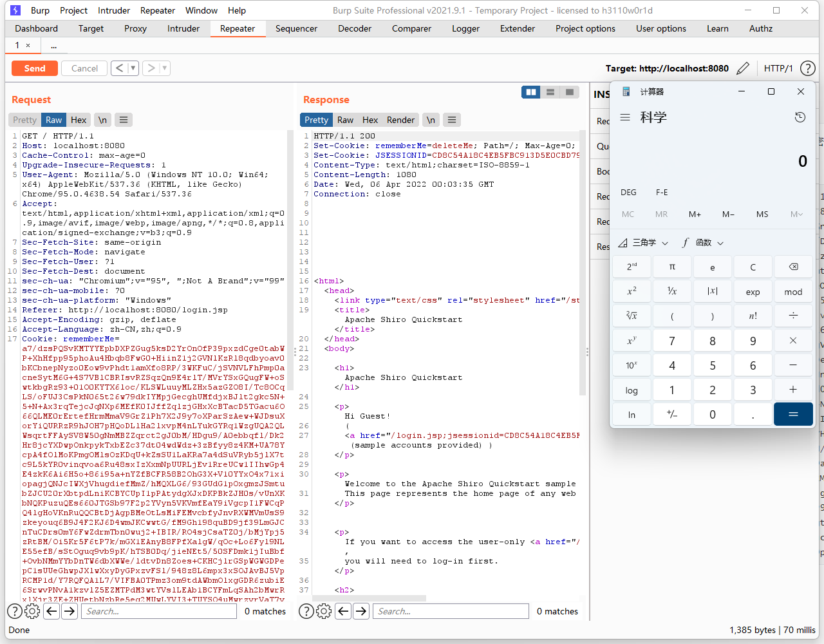Viewport: 824px width, 644px height.
Task: Click the Calculator backspace key
Action: (x=793, y=267)
